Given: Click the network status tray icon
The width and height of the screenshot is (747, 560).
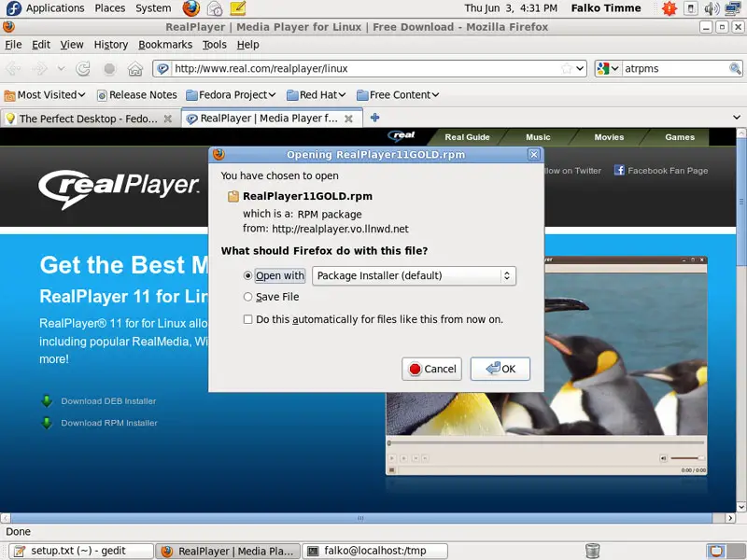Looking at the screenshot, I should 732,8.
